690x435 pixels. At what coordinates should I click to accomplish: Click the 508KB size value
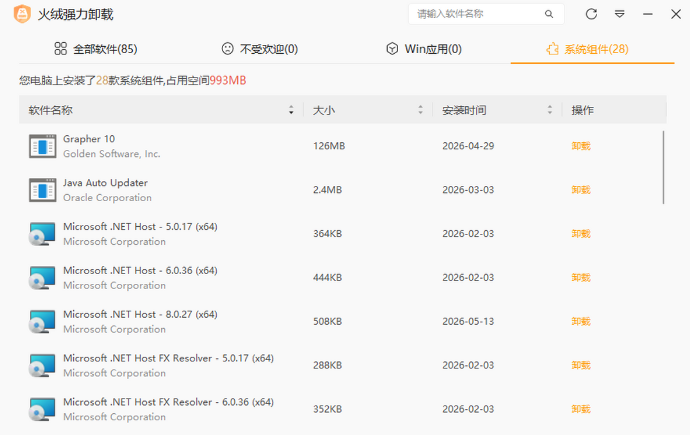pyautogui.click(x=327, y=322)
